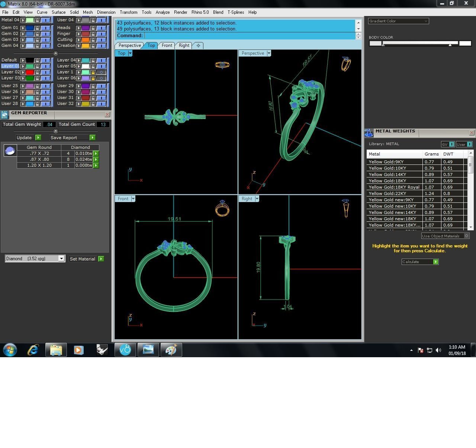Click the Gem Reporter panel icon

click(x=4, y=114)
